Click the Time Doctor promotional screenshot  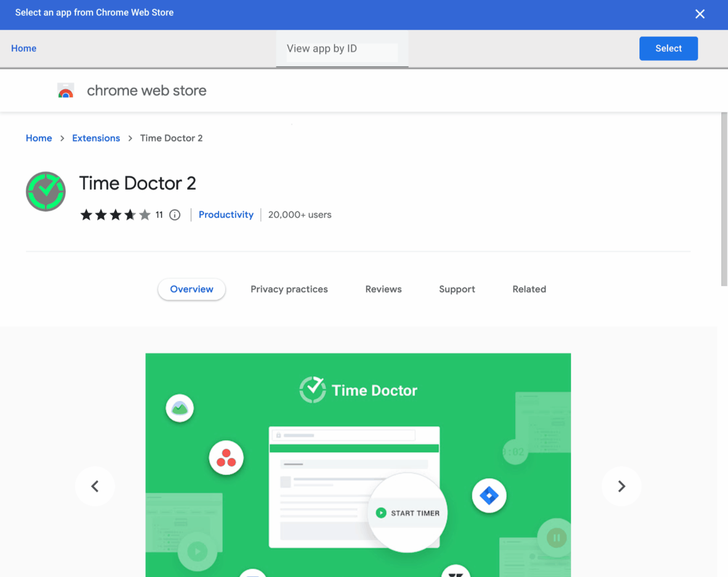click(x=358, y=465)
